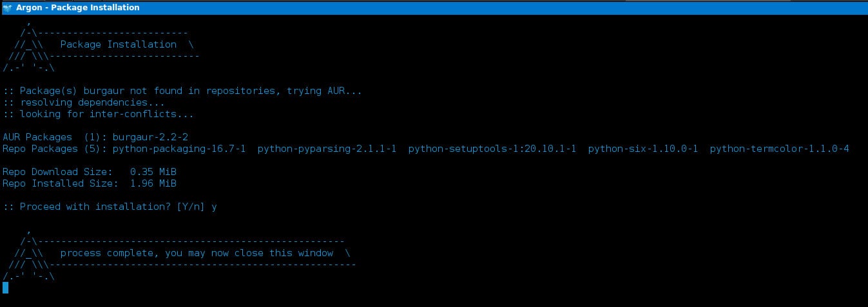This screenshot has width=868, height=307.
Task: Click the 'python-packaging-16.7-1' package name
Action: pyautogui.click(x=179, y=149)
